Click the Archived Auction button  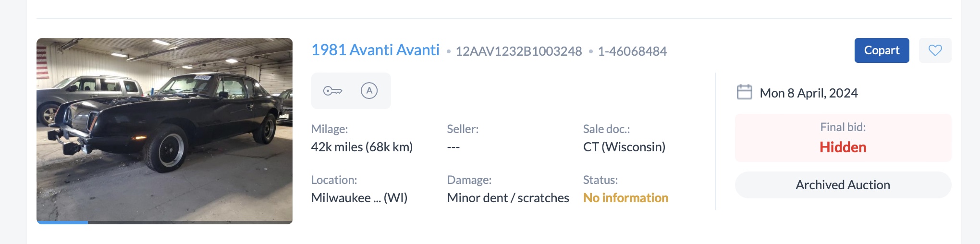843,185
